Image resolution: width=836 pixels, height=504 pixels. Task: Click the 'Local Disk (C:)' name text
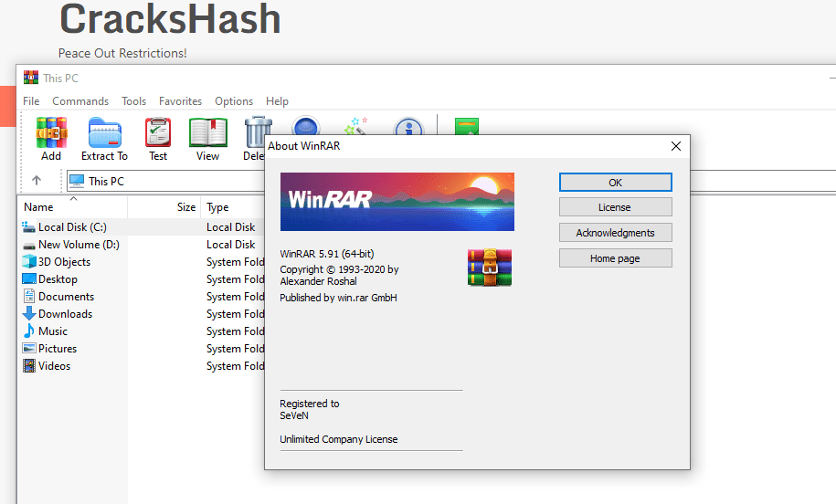tap(72, 227)
